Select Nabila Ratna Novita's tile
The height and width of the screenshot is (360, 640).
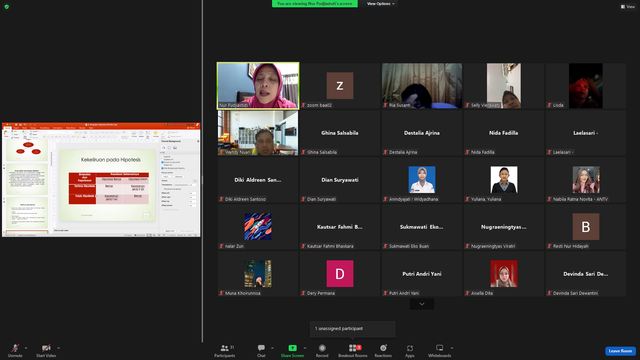586,180
